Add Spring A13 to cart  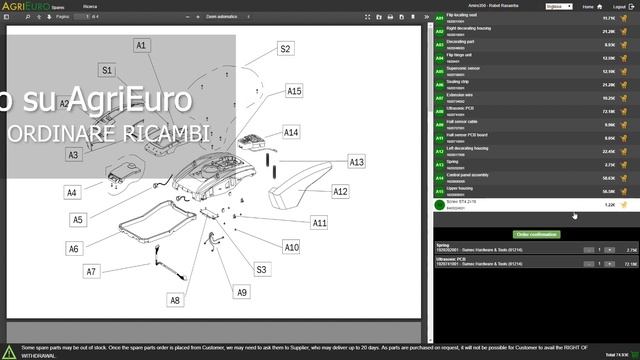(x=624, y=165)
